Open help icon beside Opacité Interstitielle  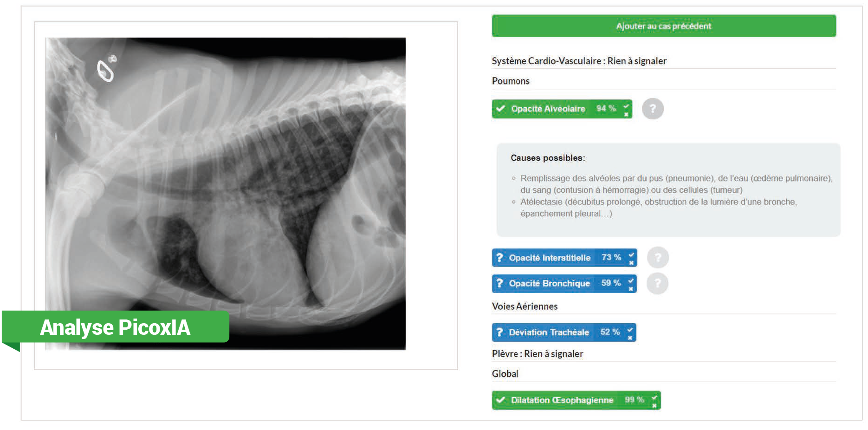658,257
